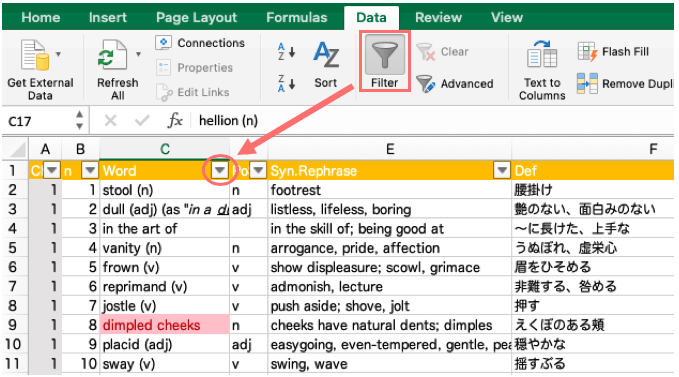Open the column B 'n' filter dropdown
Image resolution: width=679 pixels, height=377 pixels.
(90, 171)
